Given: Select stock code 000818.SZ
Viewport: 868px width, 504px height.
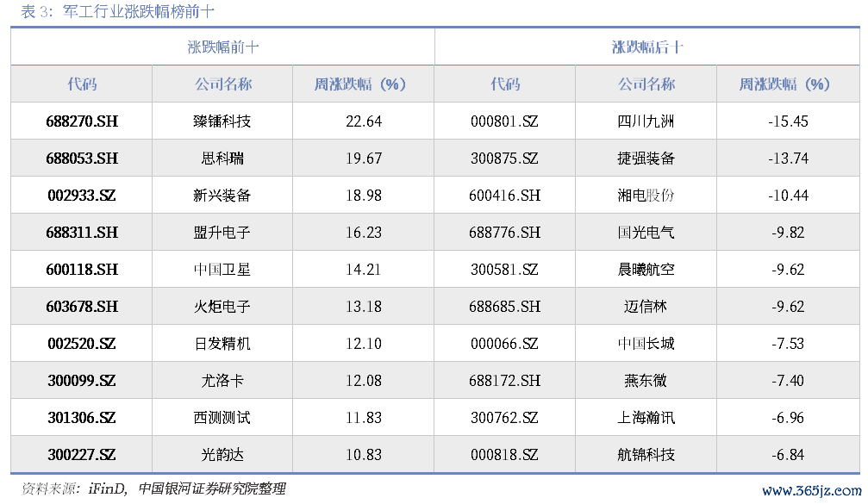Looking at the screenshot, I should pyautogui.click(x=504, y=455).
